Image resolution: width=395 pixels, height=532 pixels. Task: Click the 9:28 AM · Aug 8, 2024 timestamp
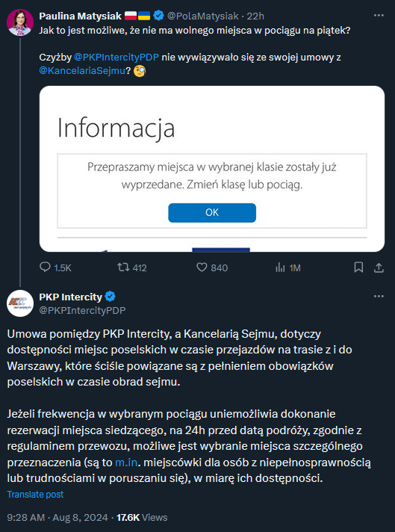57,517
